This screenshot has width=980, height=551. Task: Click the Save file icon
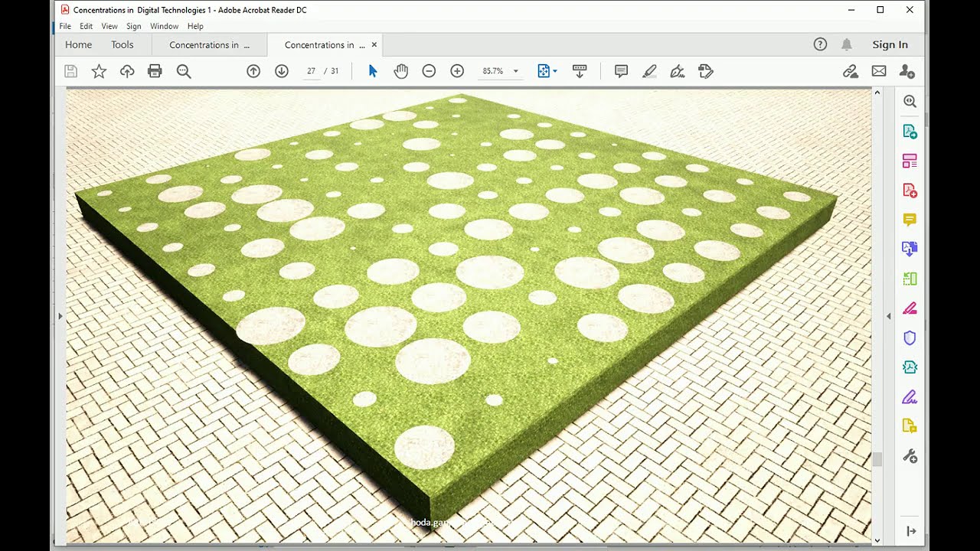pyautogui.click(x=70, y=71)
